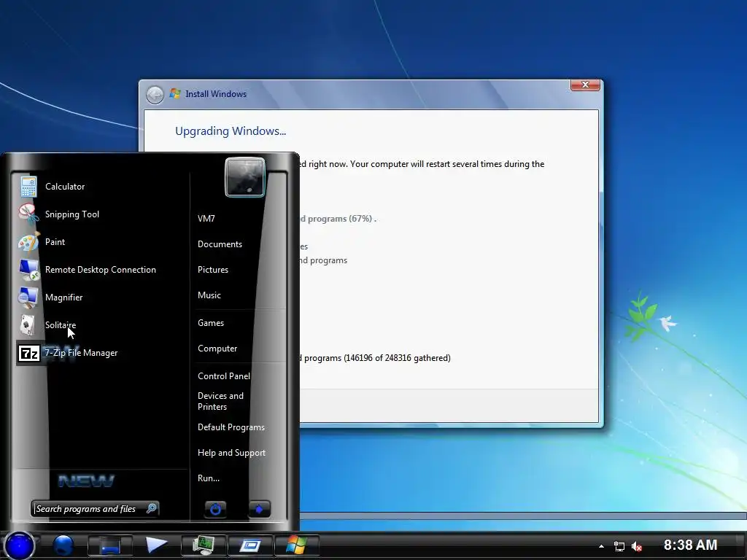Open shutdown options arrow button
The width and height of the screenshot is (747, 560).
(259, 509)
